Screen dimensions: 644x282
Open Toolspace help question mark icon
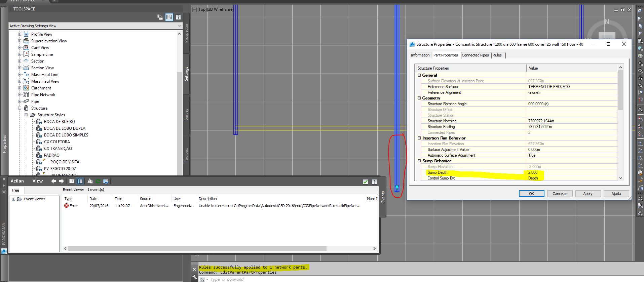coord(178,17)
